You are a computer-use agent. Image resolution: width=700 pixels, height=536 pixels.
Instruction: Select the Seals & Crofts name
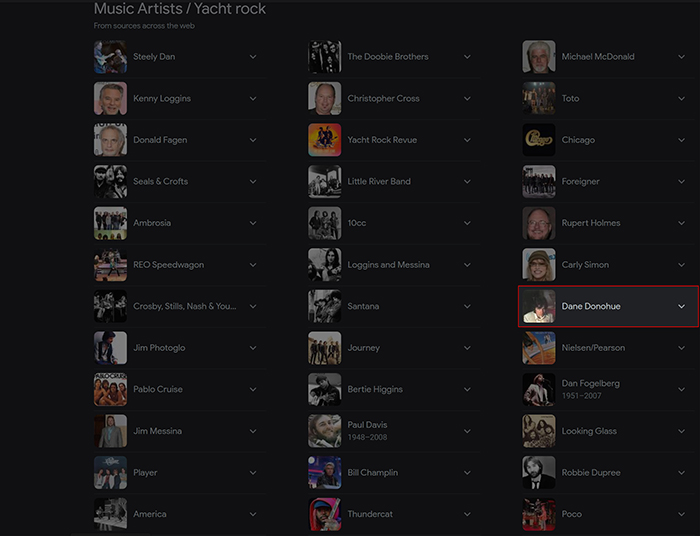pos(160,182)
